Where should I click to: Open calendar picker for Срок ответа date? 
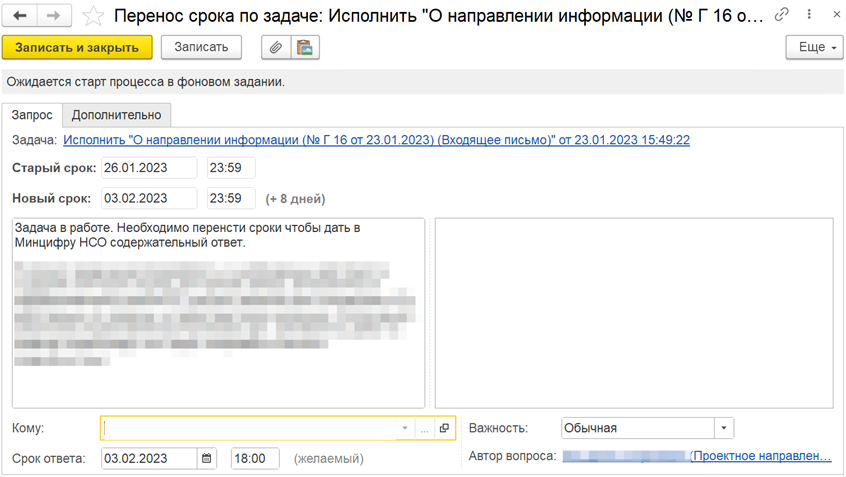coord(207,458)
